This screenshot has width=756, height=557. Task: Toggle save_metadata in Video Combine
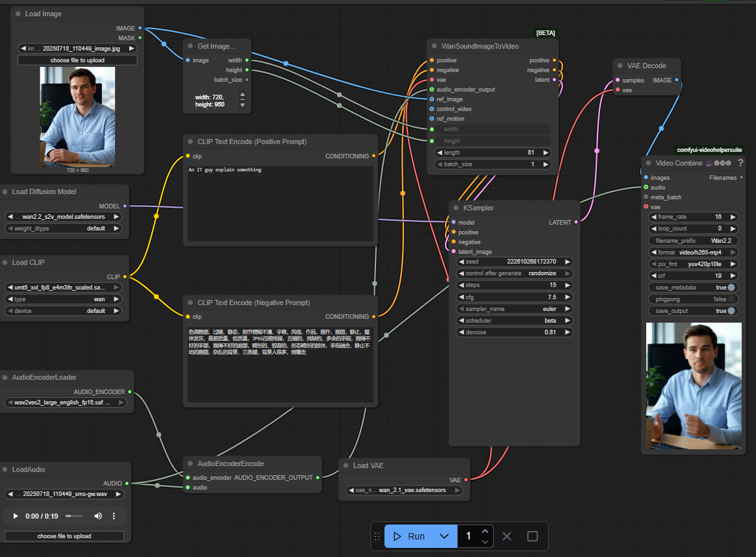coord(731,288)
